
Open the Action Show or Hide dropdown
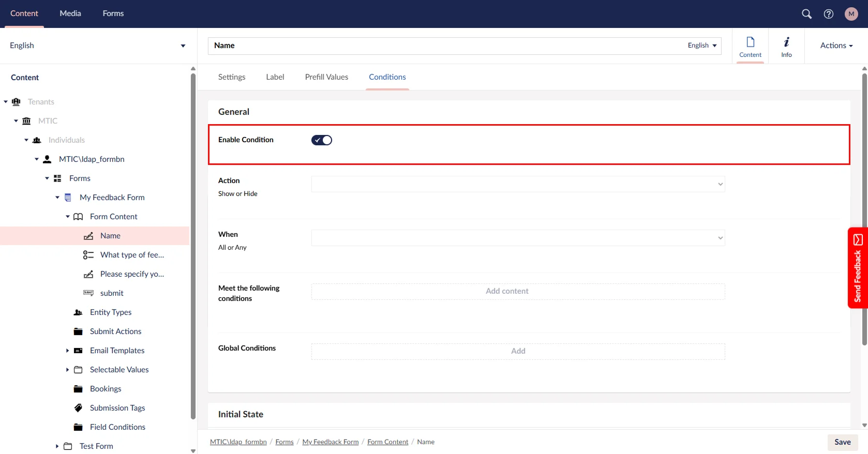518,184
